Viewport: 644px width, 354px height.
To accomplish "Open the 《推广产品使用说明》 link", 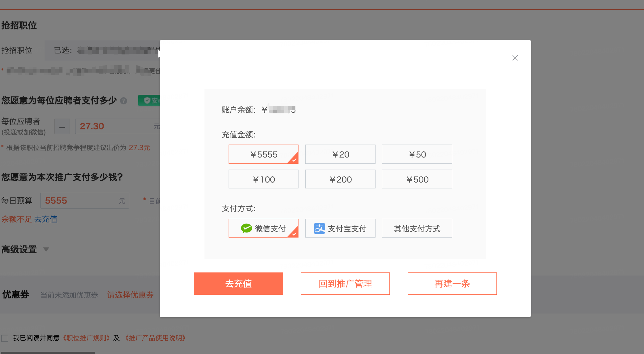I will pyautogui.click(x=155, y=338).
